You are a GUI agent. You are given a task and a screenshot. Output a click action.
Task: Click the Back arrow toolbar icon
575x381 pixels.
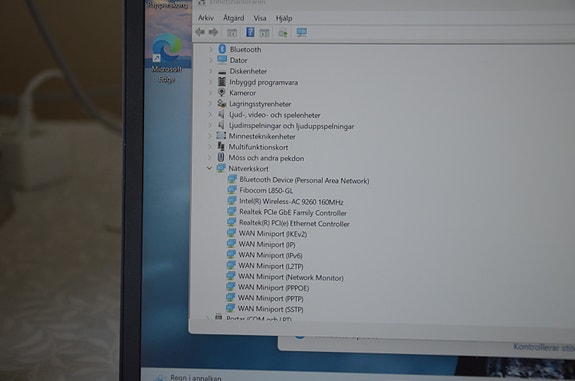[x=200, y=32]
